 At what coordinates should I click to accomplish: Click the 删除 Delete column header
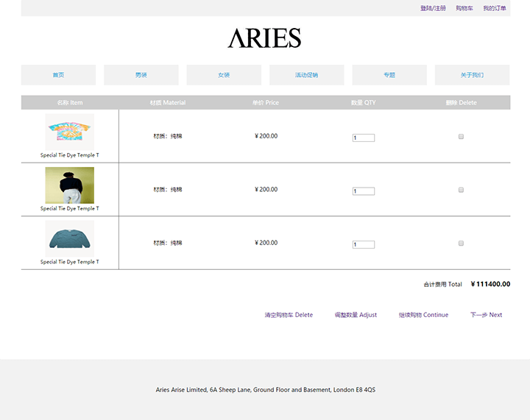[x=461, y=103]
